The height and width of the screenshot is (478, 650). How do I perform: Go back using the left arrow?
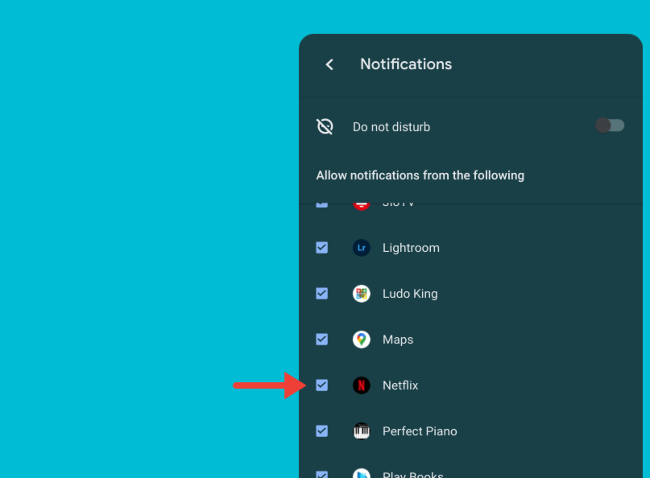point(329,64)
